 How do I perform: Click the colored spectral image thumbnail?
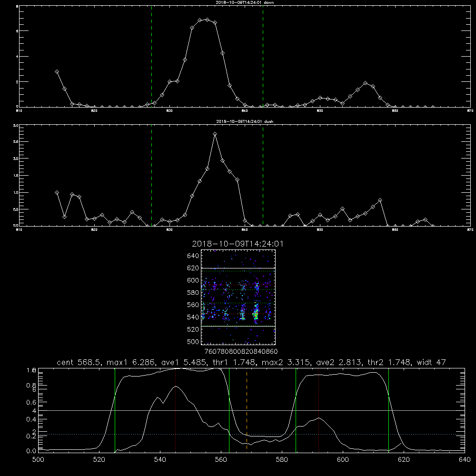pos(238,297)
